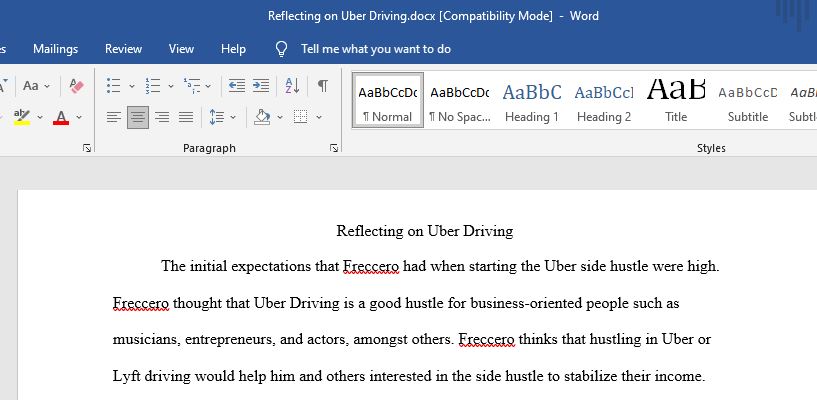
Task: Open Line Spacing dropdown arrow
Action: 233,118
